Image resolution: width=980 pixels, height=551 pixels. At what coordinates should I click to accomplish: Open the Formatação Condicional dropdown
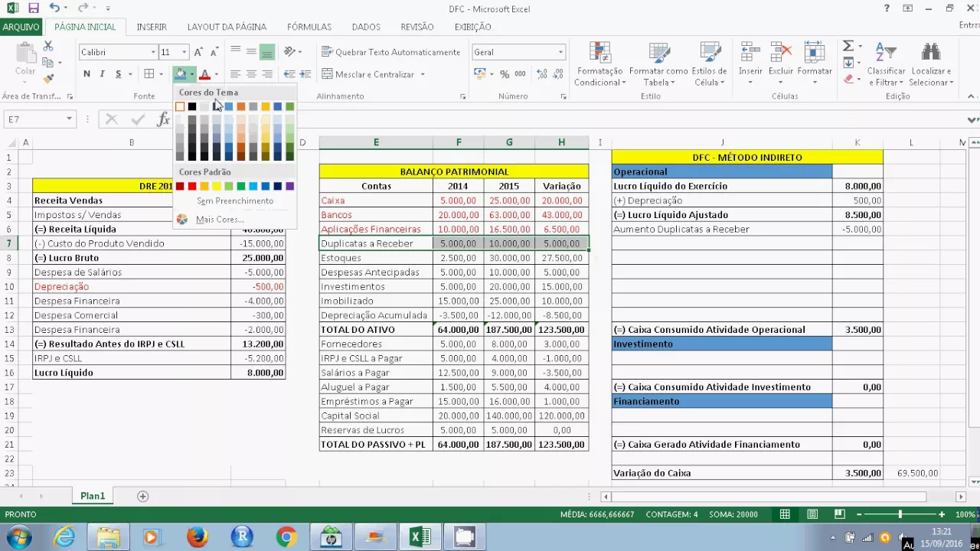[x=601, y=63]
